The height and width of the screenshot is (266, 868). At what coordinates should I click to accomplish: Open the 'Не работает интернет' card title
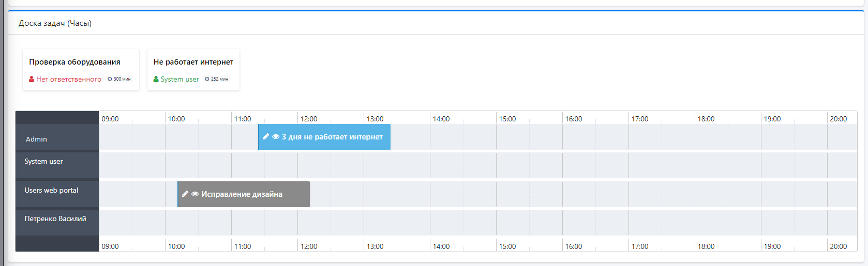point(193,62)
